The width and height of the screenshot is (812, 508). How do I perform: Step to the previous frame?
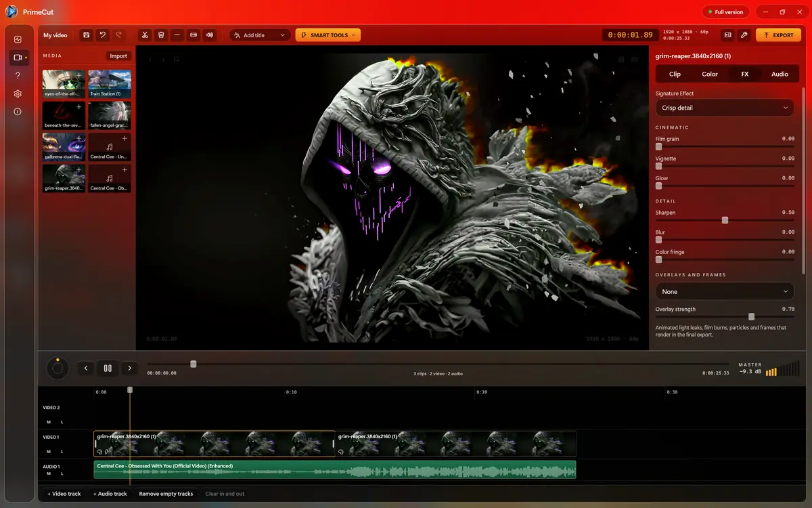point(85,368)
